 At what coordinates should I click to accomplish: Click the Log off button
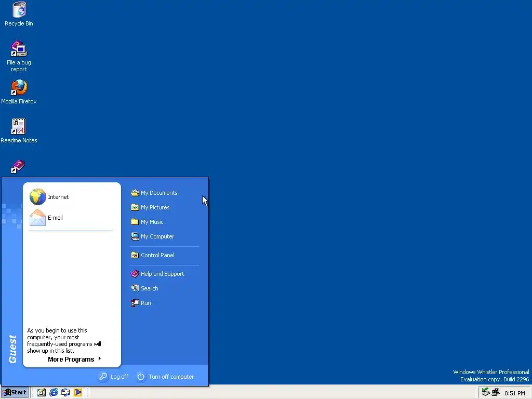114,377
